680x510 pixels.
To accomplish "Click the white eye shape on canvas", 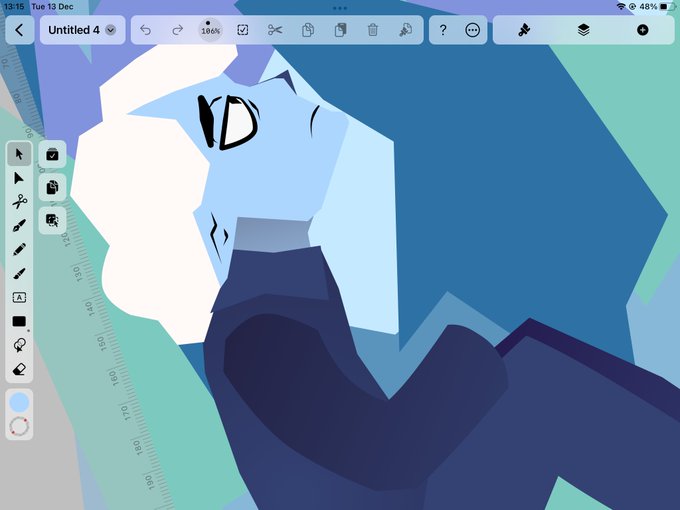I will 239,124.
